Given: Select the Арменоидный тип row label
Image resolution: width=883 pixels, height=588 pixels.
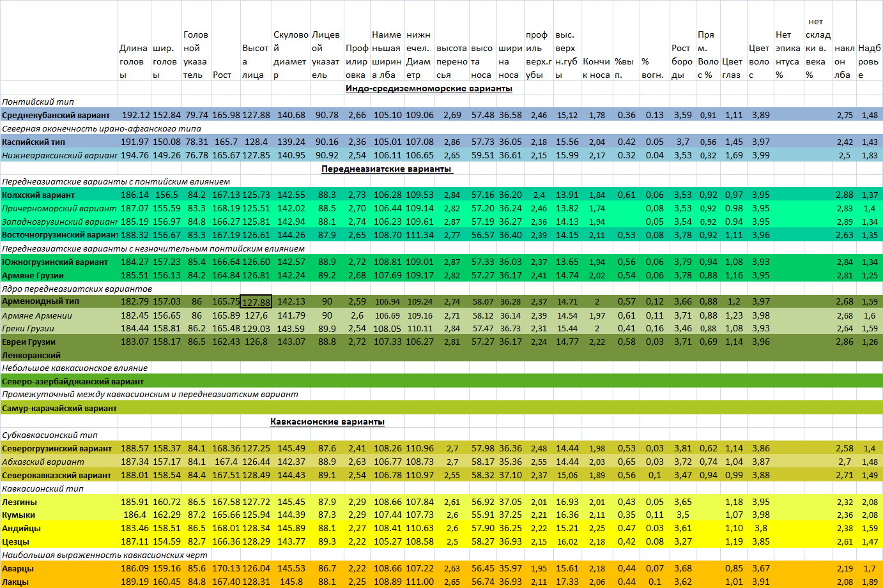Looking at the screenshot, I should pos(41,301).
